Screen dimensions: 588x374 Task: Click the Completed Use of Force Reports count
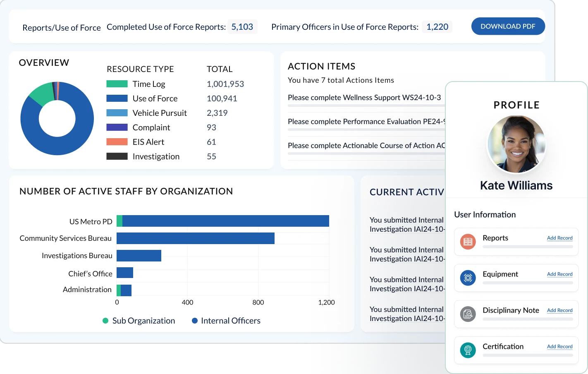(x=242, y=26)
